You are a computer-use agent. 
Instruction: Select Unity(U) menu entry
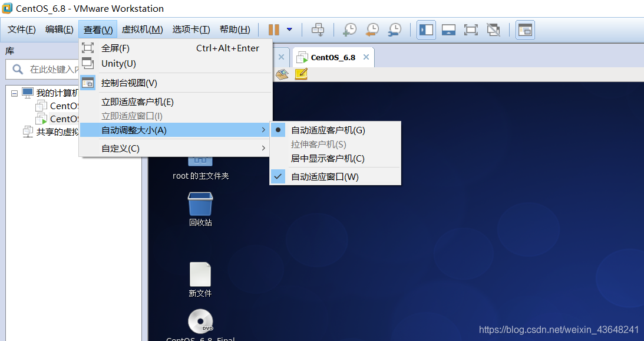click(176, 63)
